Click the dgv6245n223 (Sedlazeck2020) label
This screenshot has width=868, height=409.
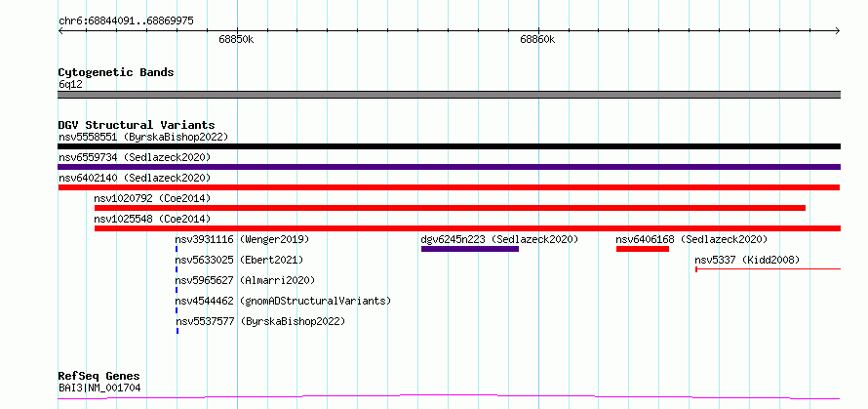(x=499, y=239)
